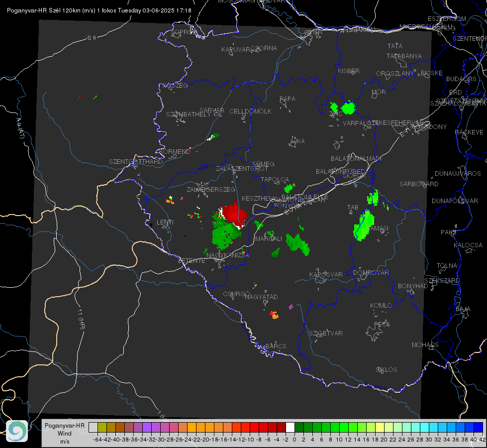487x448 pixels.
Task: Click the SZIGETVÁR city label
Action: [326, 334]
